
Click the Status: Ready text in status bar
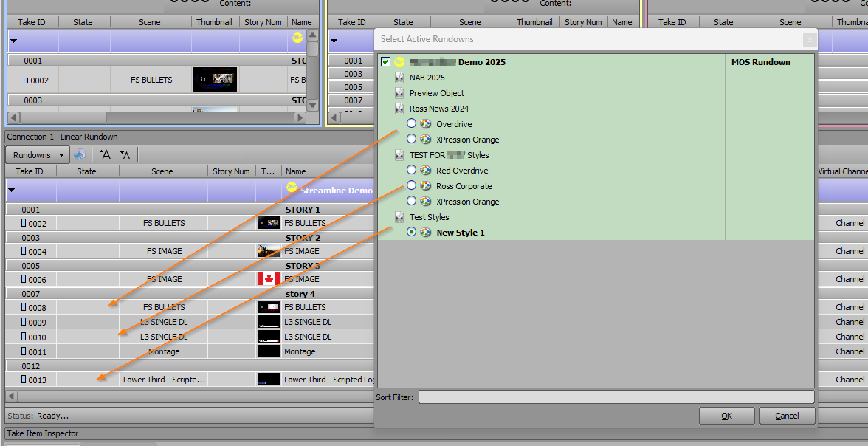[x=38, y=416]
